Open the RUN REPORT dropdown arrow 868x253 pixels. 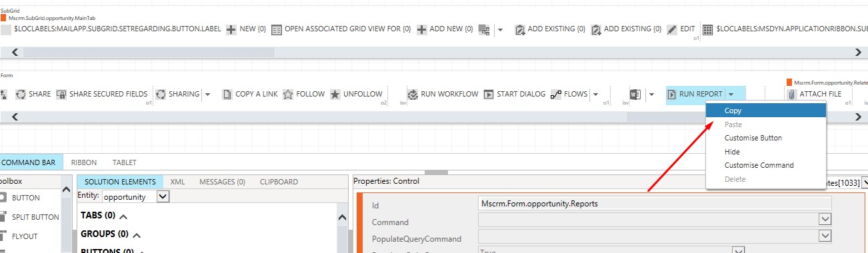point(731,95)
